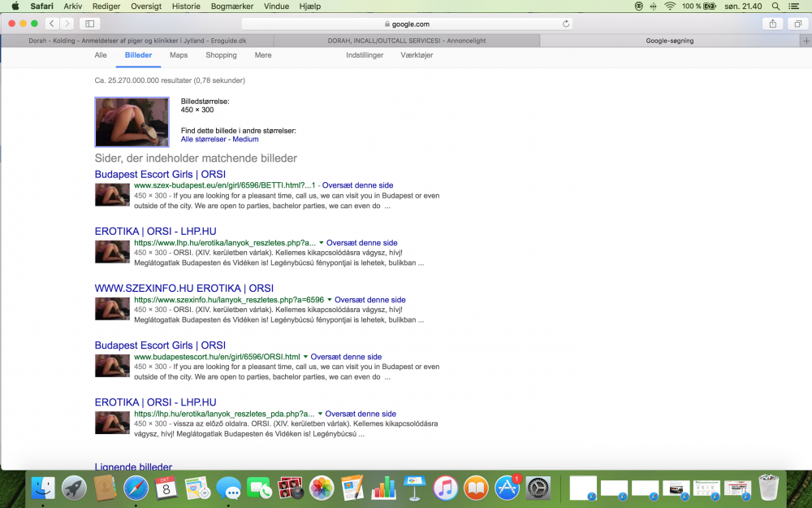This screenshot has height=508, width=812.
Task: Open Notification Center in the menu bar
Action: click(x=793, y=7)
